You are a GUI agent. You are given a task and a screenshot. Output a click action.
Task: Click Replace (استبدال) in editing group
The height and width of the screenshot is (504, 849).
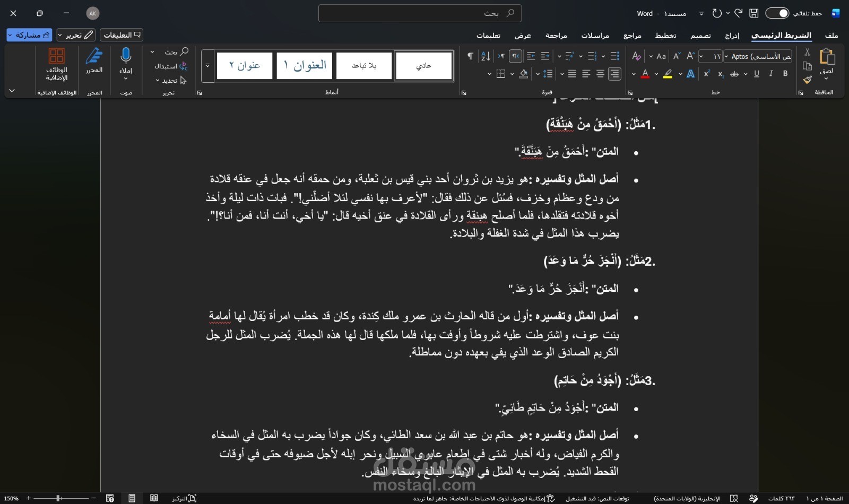[x=171, y=66]
